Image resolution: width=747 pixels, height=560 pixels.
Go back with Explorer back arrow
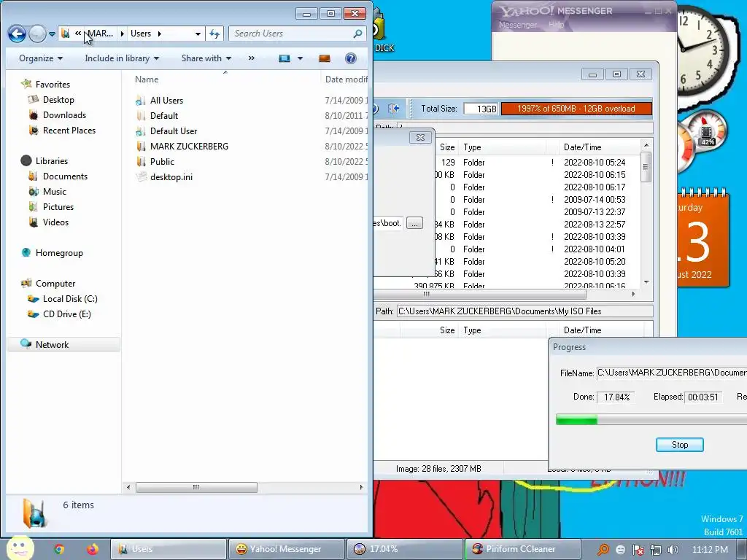pyautogui.click(x=17, y=34)
